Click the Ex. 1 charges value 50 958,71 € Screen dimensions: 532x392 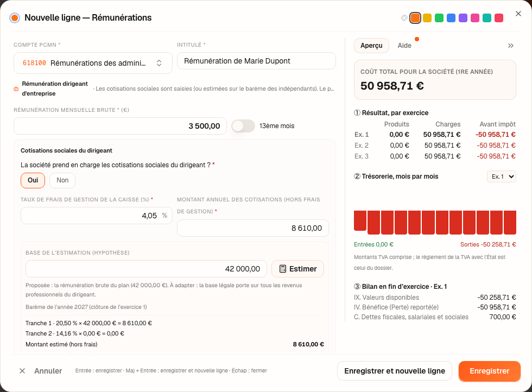[x=442, y=135]
